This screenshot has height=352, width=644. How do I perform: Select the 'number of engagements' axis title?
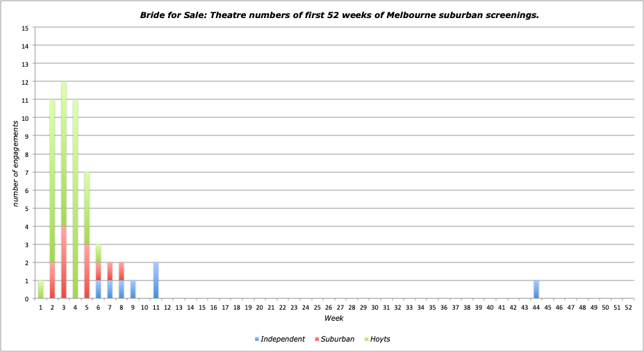(15, 163)
